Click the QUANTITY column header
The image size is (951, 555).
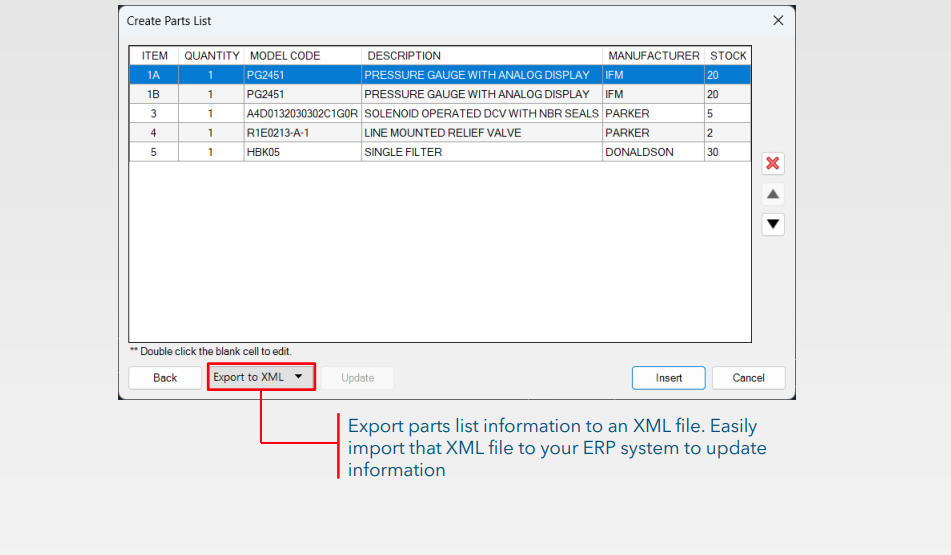point(212,56)
